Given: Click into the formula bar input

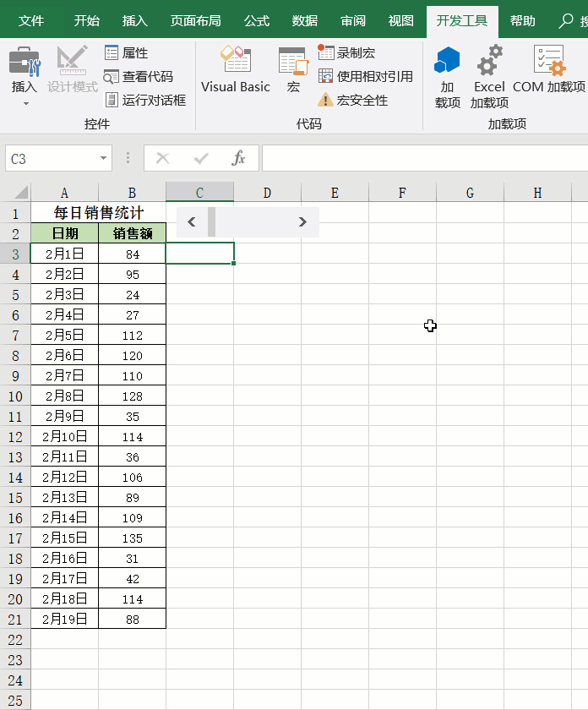Looking at the screenshot, I should pyautogui.click(x=425, y=158).
